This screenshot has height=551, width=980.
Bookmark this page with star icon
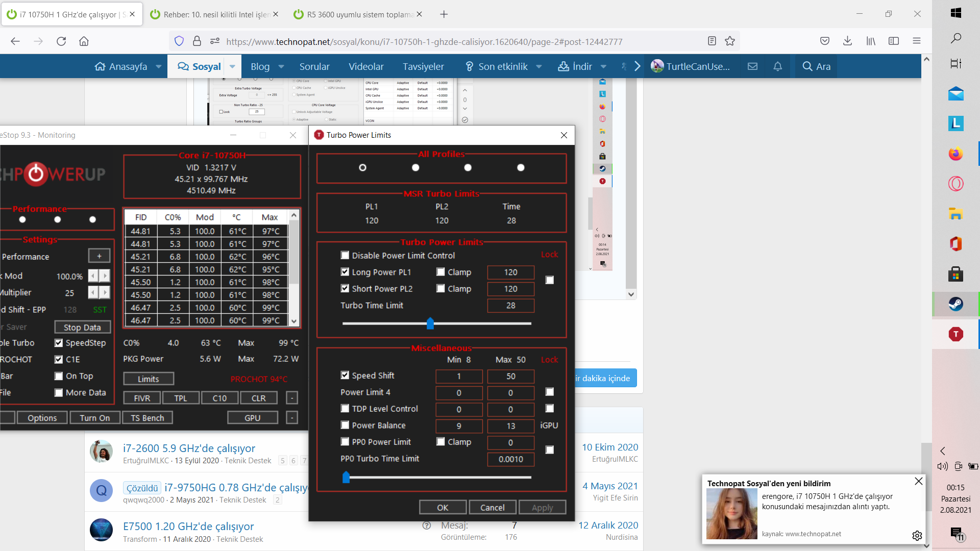pos(730,41)
